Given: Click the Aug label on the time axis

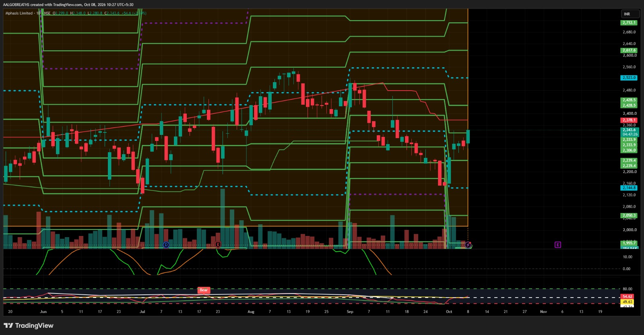Looking at the screenshot, I should coord(251,312).
